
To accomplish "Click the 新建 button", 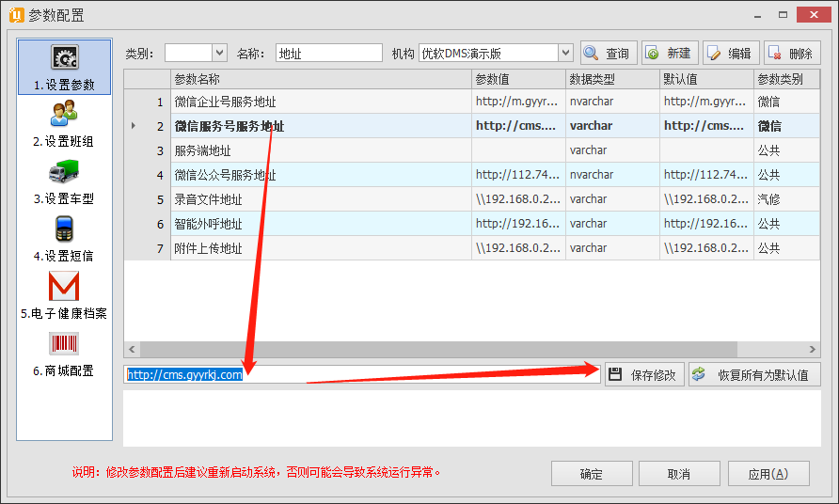I will (x=670, y=53).
